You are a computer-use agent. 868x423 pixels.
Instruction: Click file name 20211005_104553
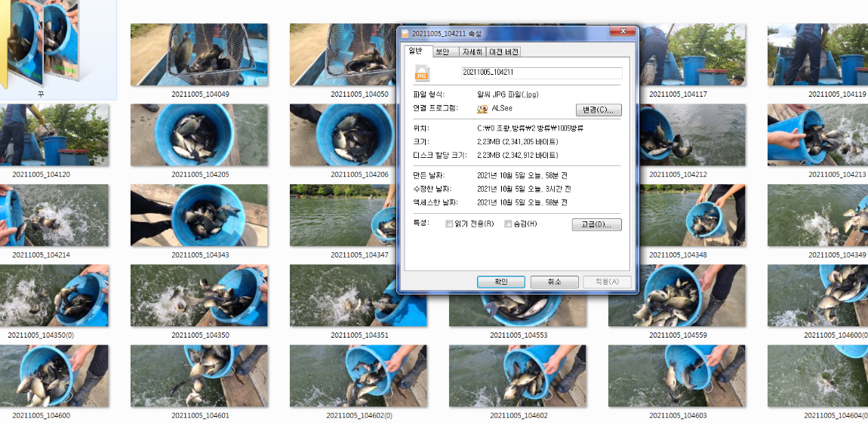point(519,335)
